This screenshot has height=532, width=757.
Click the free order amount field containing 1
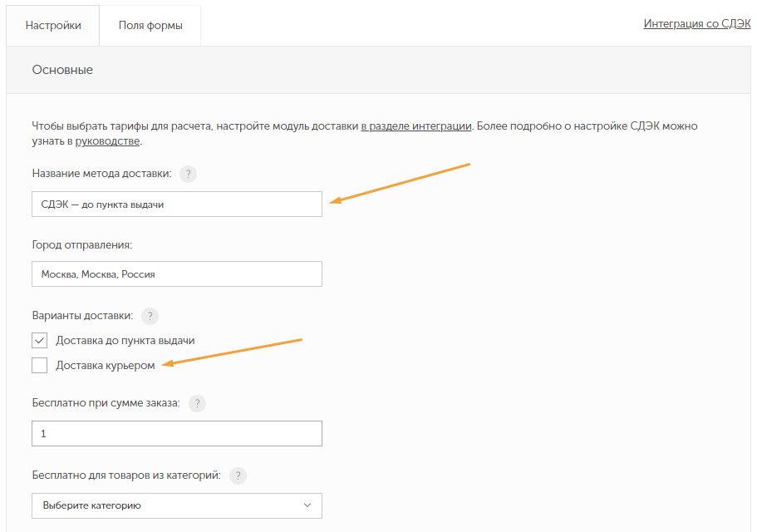(177, 434)
